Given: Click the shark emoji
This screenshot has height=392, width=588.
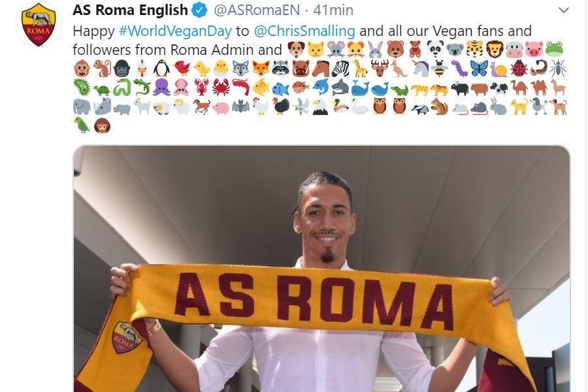Looking at the screenshot, I should click(340, 88).
